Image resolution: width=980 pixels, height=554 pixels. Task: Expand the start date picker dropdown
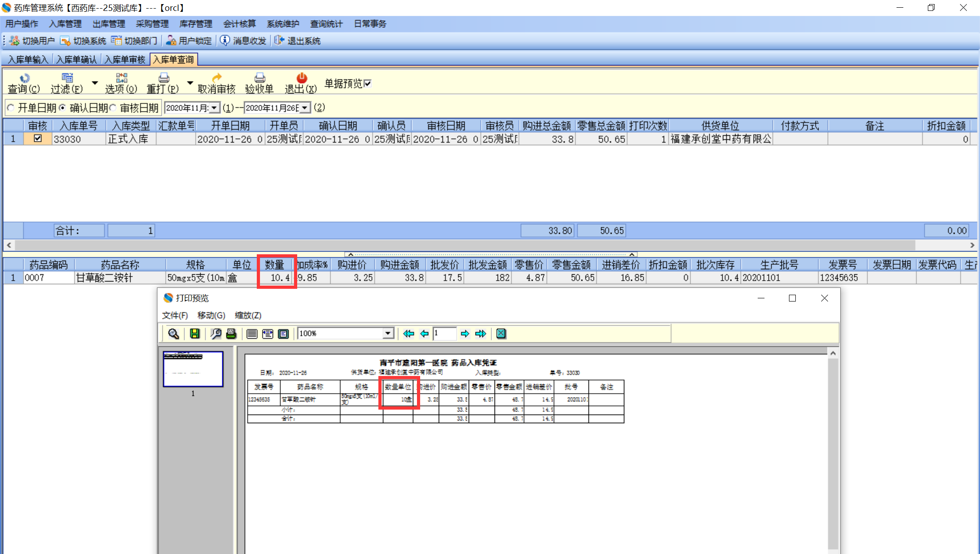point(214,108)
